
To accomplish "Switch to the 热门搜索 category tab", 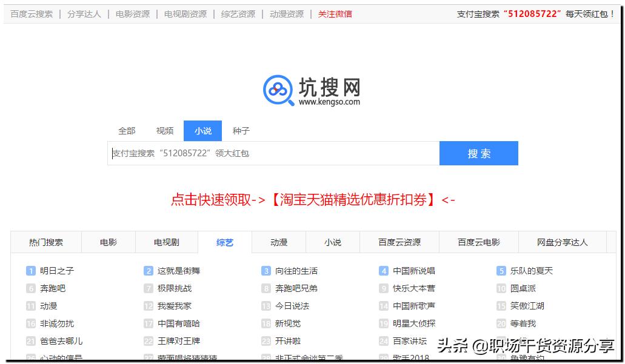I will click(47, 242).
